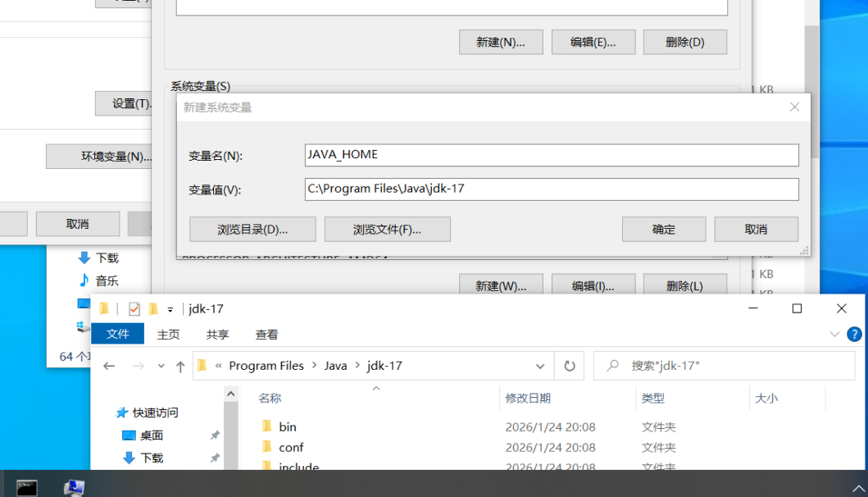The height and width of the screenshot is (497, 868).
Task: Expand breadcrumb chevron after Program Files
Action: [x=314, y=365]
